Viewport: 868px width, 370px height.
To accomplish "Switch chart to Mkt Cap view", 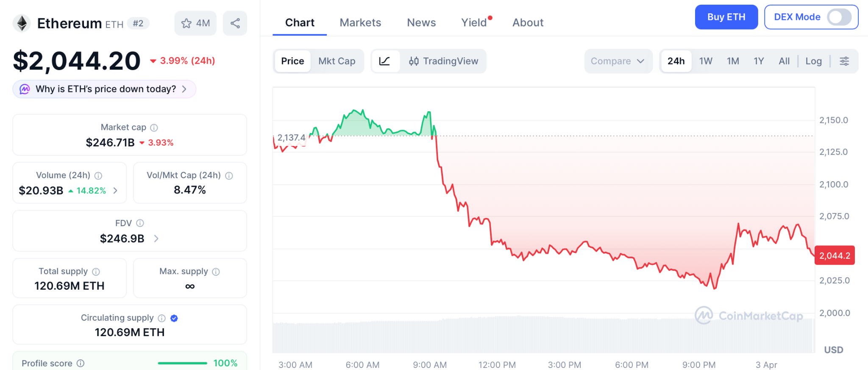I will tap(337, 61).
